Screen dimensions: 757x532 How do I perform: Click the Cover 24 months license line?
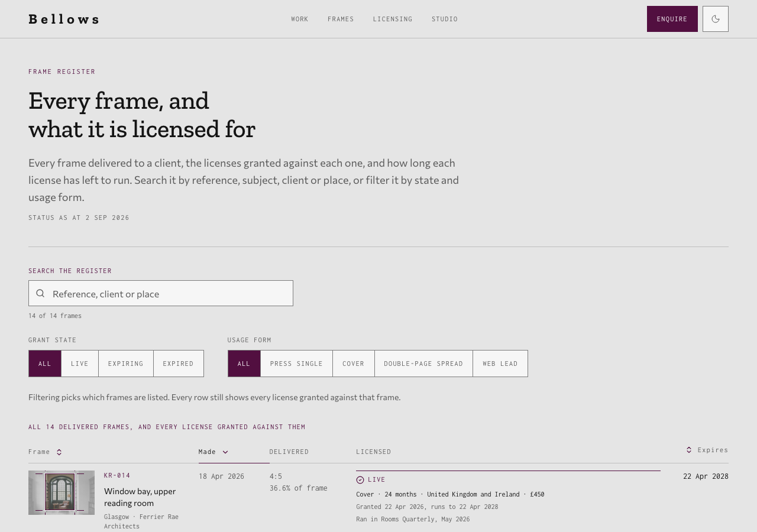[x=450, y=494]
